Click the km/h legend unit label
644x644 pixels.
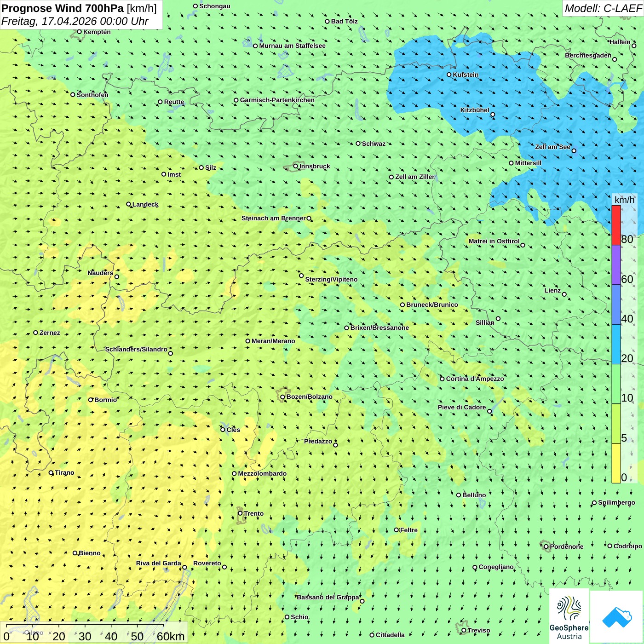pos(624,199)
